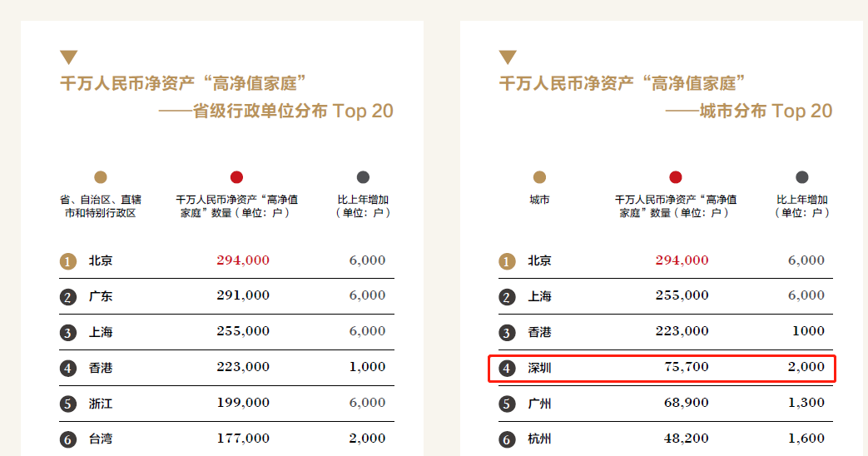Click the 省级行政单位分布 Top 20 heading
The image size is (868, 456).
point(275,111)
